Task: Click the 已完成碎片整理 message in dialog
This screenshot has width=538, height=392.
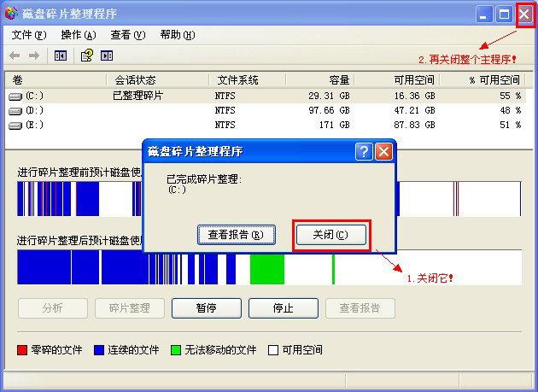Action: tap(204, 178)
